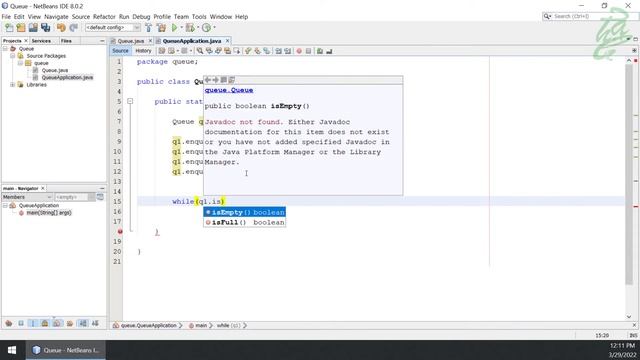
Task: Click the forward arrow in the Javadoc popup
Action: point(215,80)
